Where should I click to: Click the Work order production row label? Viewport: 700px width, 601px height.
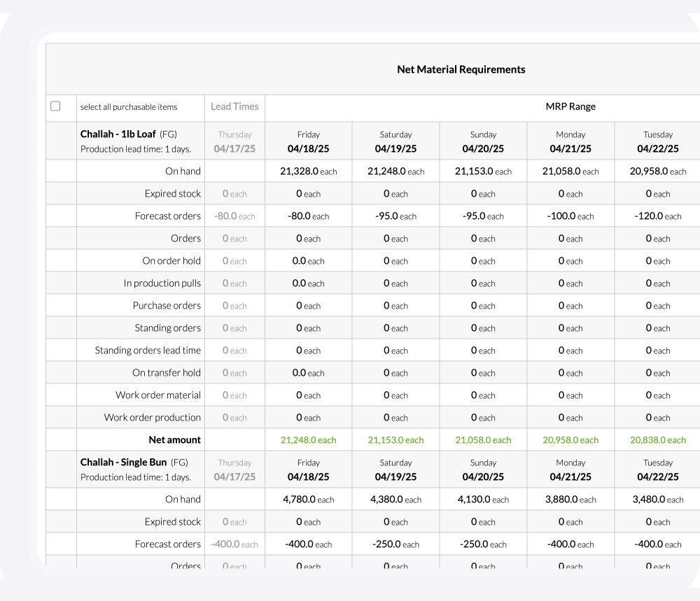[x=152, y=417]
